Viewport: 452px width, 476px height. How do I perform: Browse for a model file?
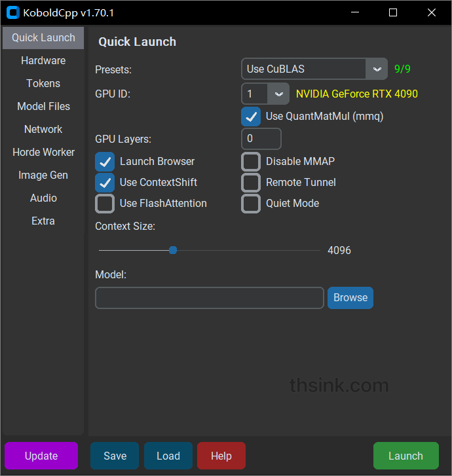(350, 298)
